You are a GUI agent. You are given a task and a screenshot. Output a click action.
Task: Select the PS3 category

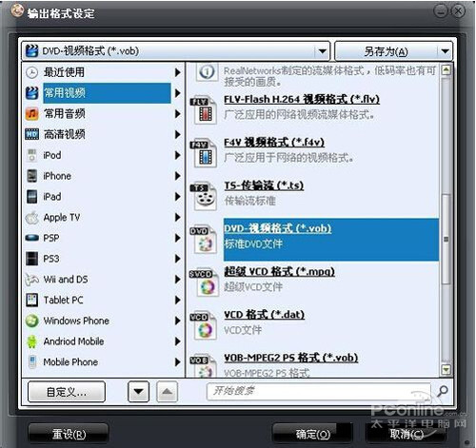(x=104, y=259)
